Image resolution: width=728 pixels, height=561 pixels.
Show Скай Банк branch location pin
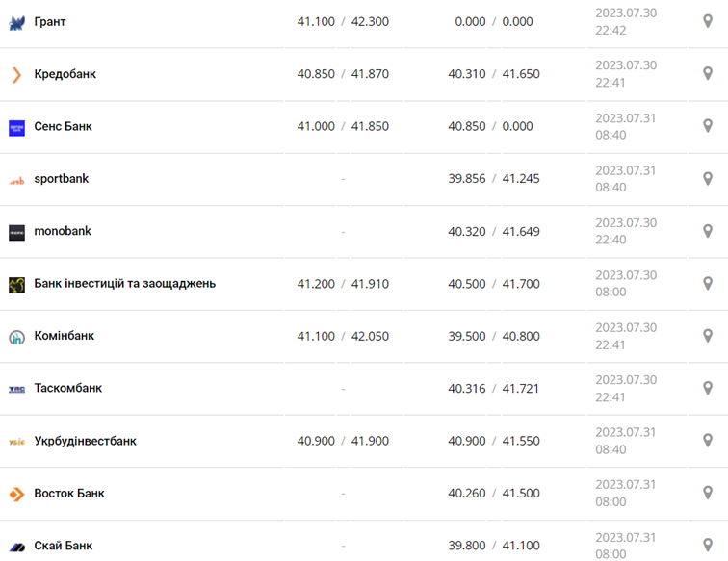click(x=708, y=545)
